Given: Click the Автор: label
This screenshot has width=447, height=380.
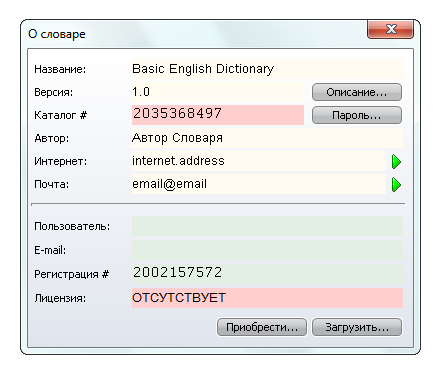Looking at the screenshot, I should pyautogui.click(x=52, y=138).
